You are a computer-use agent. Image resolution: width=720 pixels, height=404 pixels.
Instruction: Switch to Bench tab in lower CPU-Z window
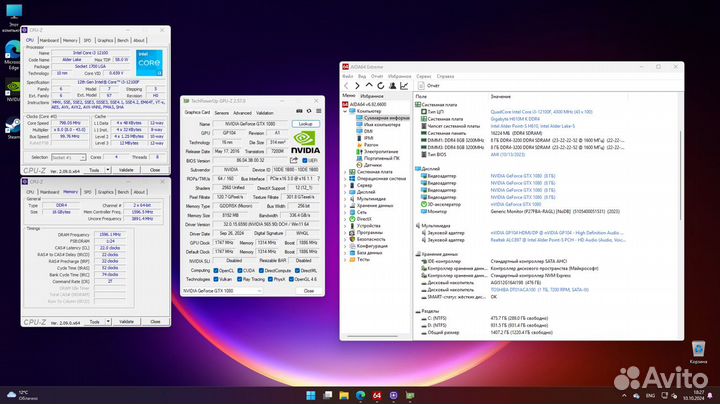point(123,192)
